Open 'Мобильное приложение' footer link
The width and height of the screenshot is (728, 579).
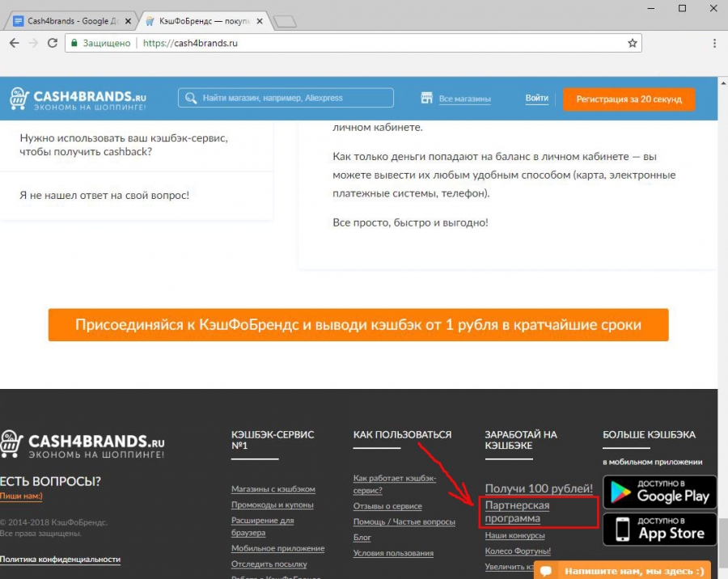pyautogui.click(x=277, y=548)
